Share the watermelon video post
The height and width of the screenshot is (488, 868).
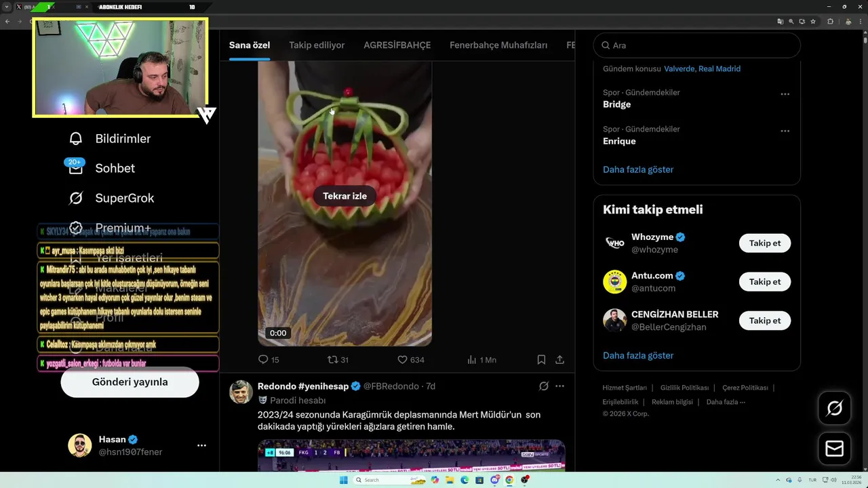point(559,360)
